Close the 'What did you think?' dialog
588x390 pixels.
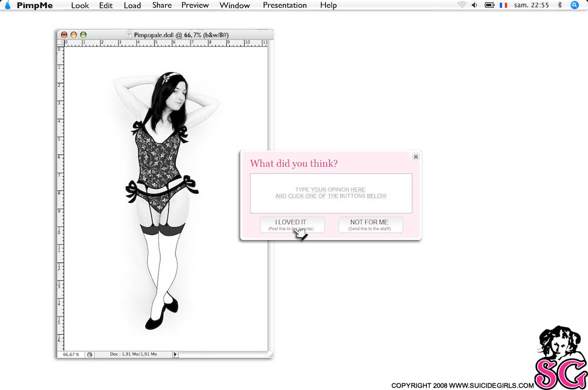pyautogui.click(x=416, y=157)
